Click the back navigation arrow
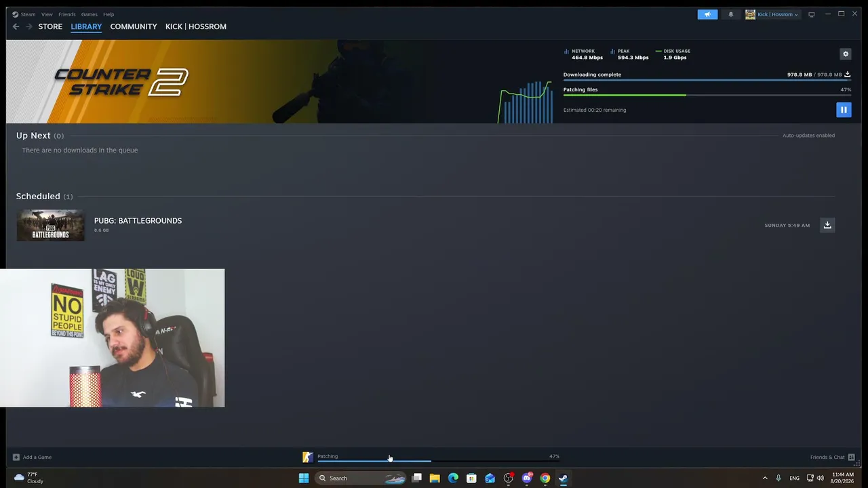This screenshot has height=488, width=868. point(16,26)
